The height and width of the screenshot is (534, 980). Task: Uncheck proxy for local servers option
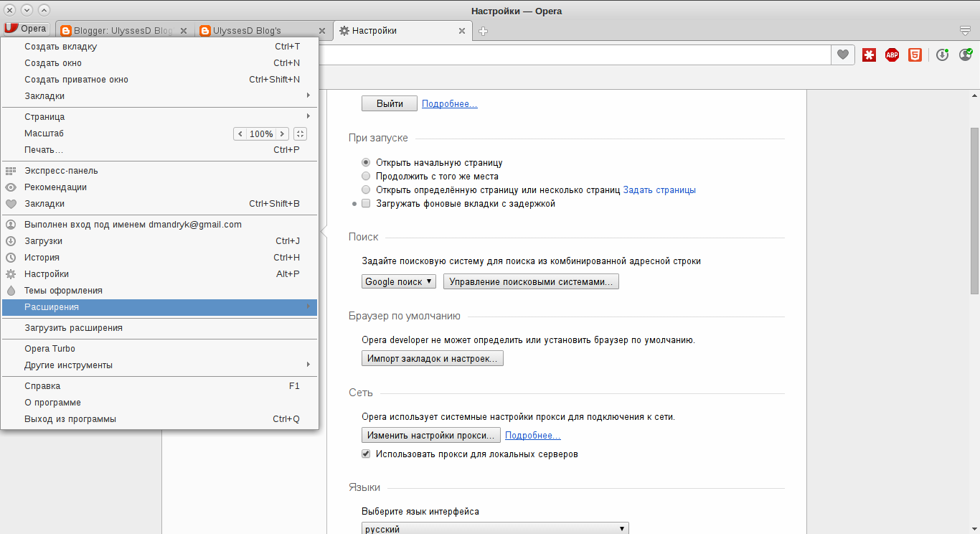tap(366, 454)
